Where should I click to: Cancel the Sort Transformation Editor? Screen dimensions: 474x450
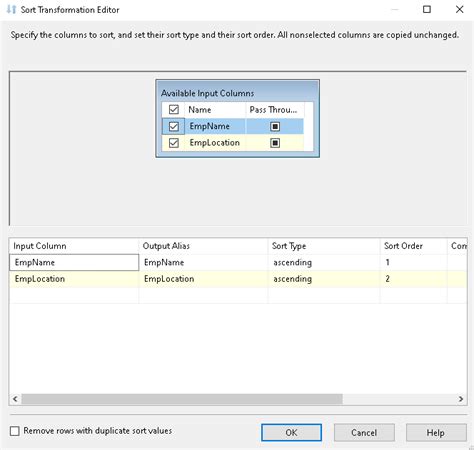point(364,432)
